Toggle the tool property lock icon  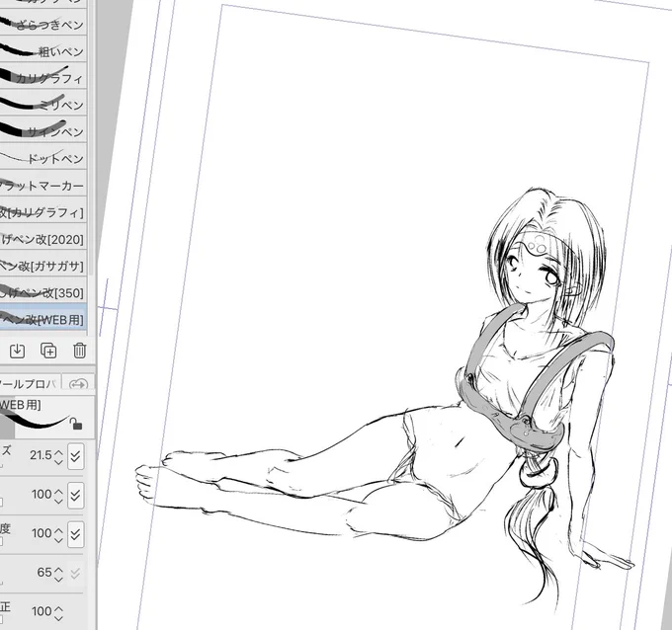[76, 424]
